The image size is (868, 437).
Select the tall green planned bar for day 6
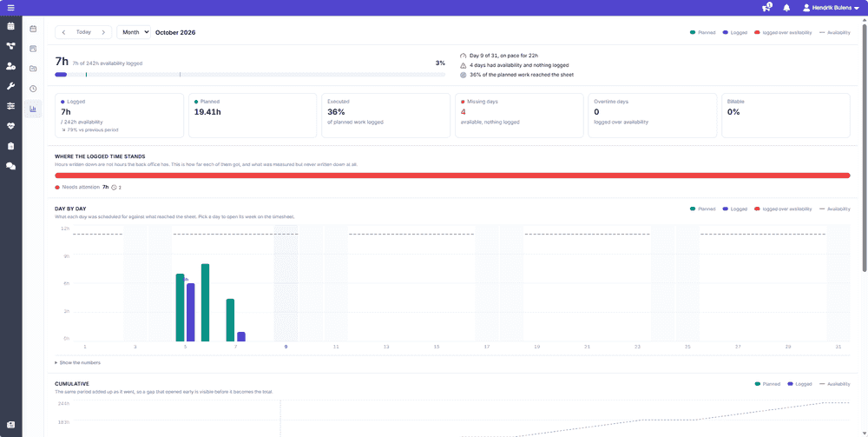click(x=205, y=302)
